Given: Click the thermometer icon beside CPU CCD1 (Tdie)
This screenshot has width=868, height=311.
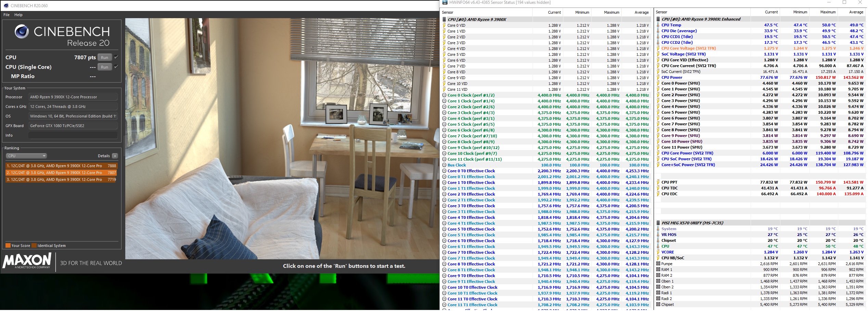Looking at the screenshot, I should tap(658, 37).
